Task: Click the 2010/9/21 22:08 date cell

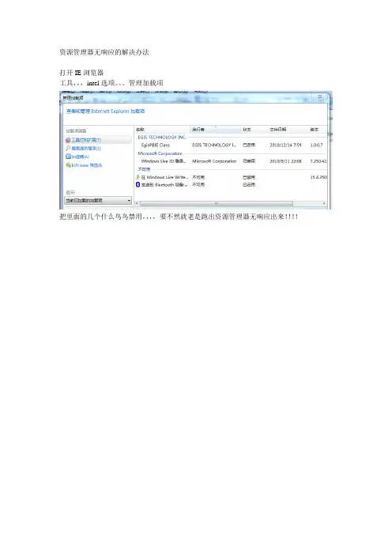Action: click(285, 161)
